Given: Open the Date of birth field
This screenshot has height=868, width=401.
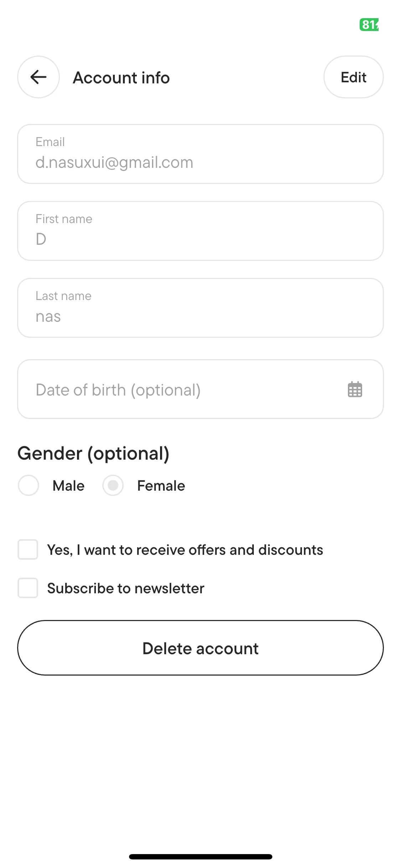Looking at the screenshot, I should [x=178, y=389].
